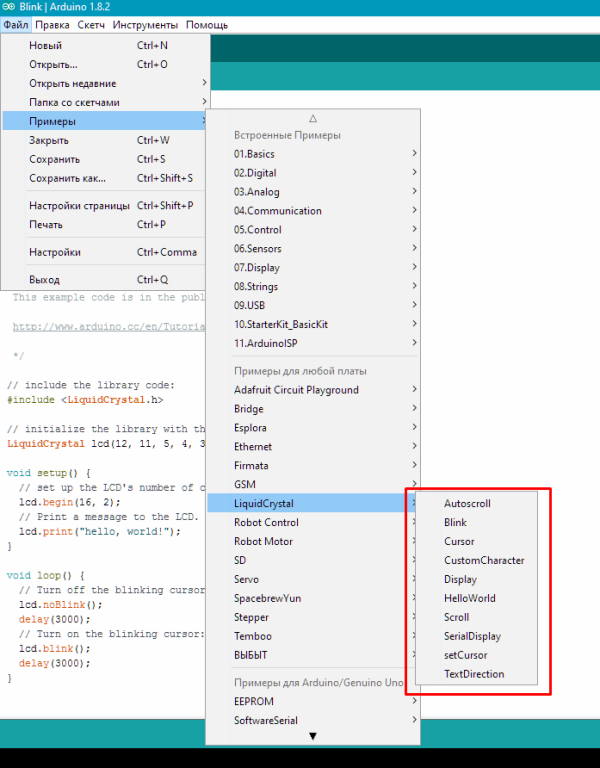
Task: Load the setCursor example
Action: [476, 655]
